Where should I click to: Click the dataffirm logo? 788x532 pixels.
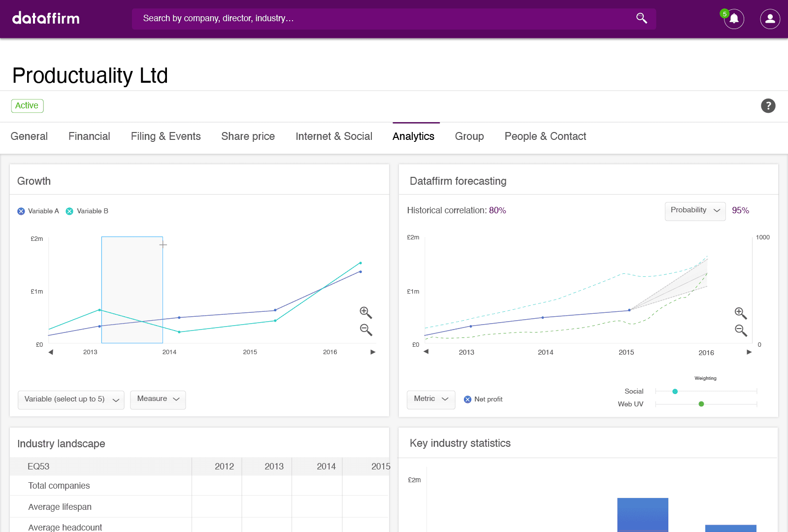[x=46, y=18]
